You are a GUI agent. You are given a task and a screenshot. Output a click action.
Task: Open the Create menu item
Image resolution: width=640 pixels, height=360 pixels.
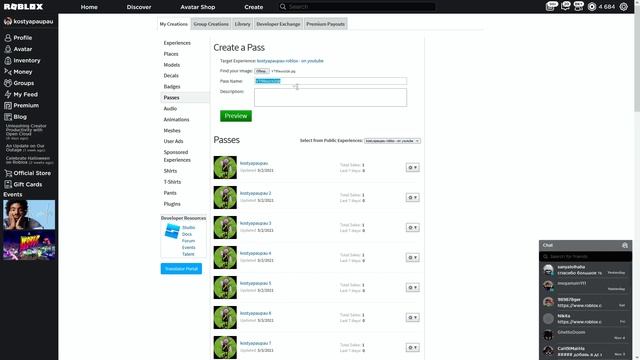click(253, 7)
